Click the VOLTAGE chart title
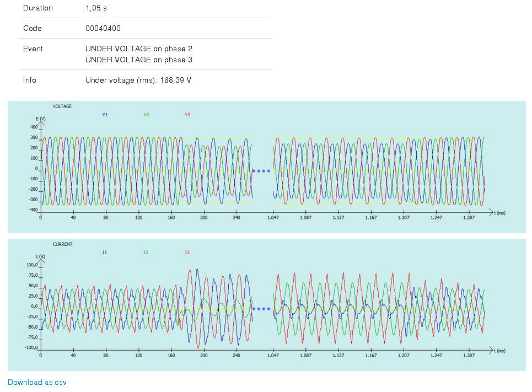The height and width of the screenshot is (392, 532). 62,106
